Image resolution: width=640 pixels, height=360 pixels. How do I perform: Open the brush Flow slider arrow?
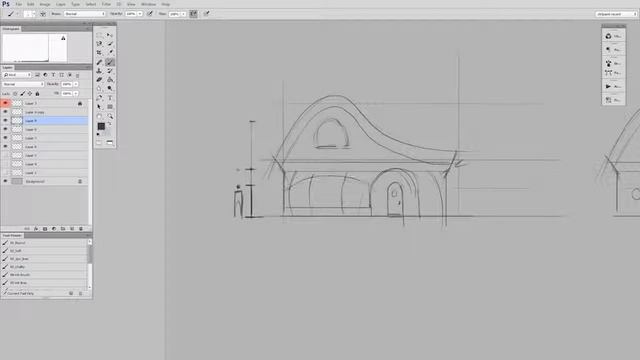[x=183, y=14]
